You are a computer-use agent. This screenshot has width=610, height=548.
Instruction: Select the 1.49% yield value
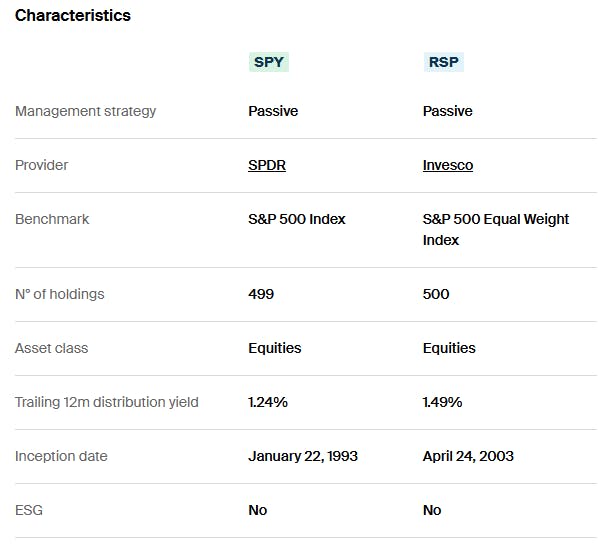click(x=442, y=402)
